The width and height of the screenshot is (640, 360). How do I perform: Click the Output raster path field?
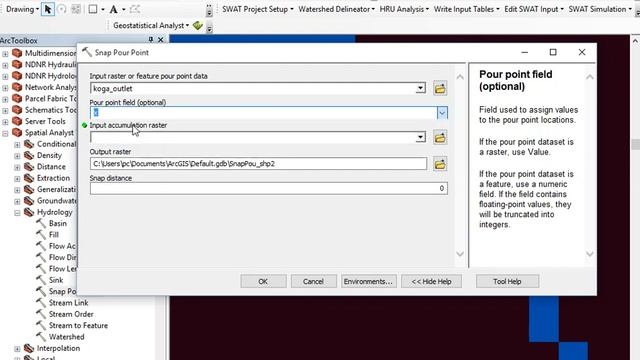coord(258,164)
